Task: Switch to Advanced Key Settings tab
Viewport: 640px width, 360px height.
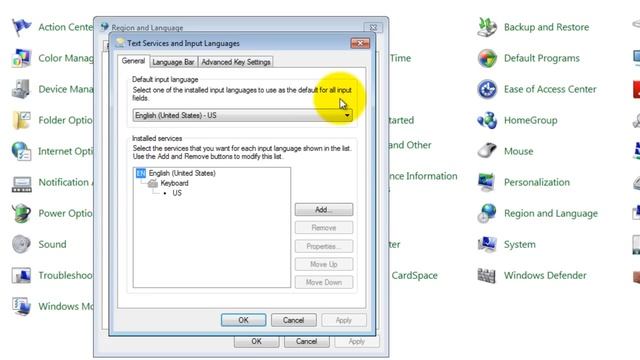Action: pos(236,62)
